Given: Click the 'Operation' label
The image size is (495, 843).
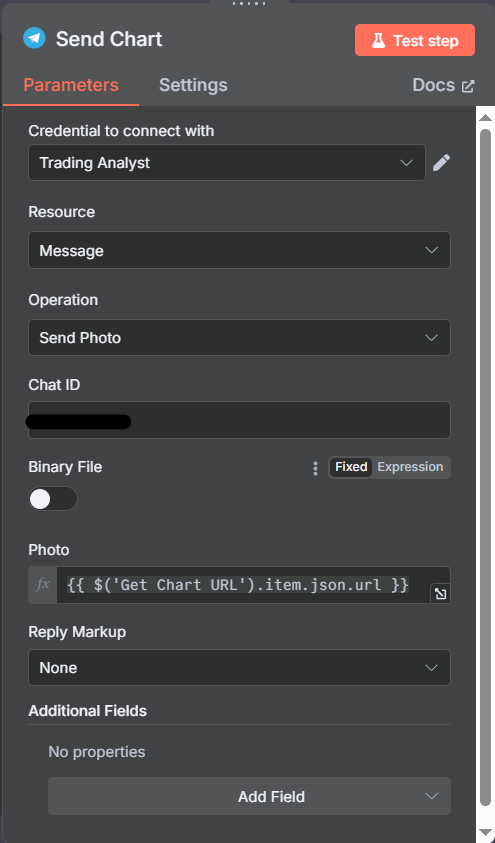Looking at the screenshot, I should point(63,299).
